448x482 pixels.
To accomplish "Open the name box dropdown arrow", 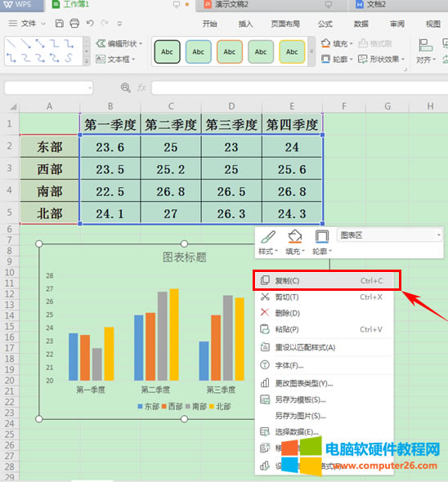I will point(90,88).
